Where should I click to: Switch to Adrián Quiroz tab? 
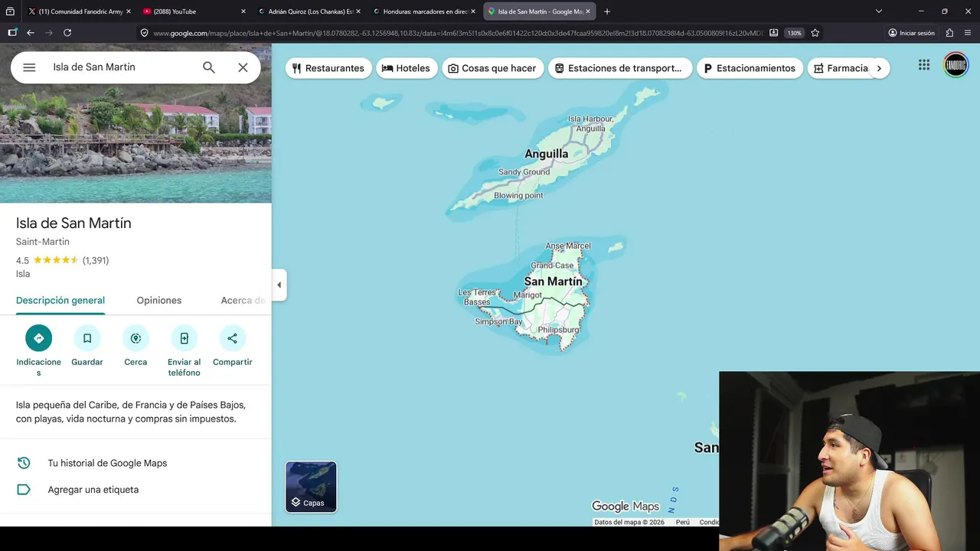coord(309,11)
